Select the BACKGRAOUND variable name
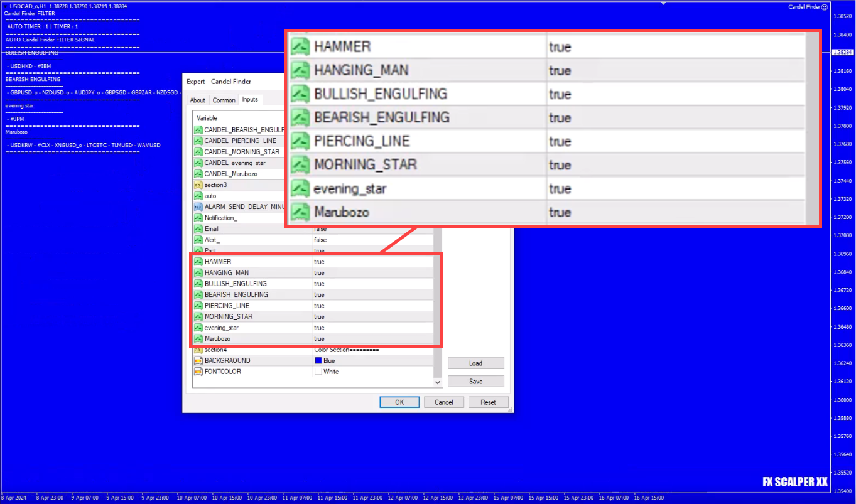Viewport: 856px width, 504px height. (227, 360)
